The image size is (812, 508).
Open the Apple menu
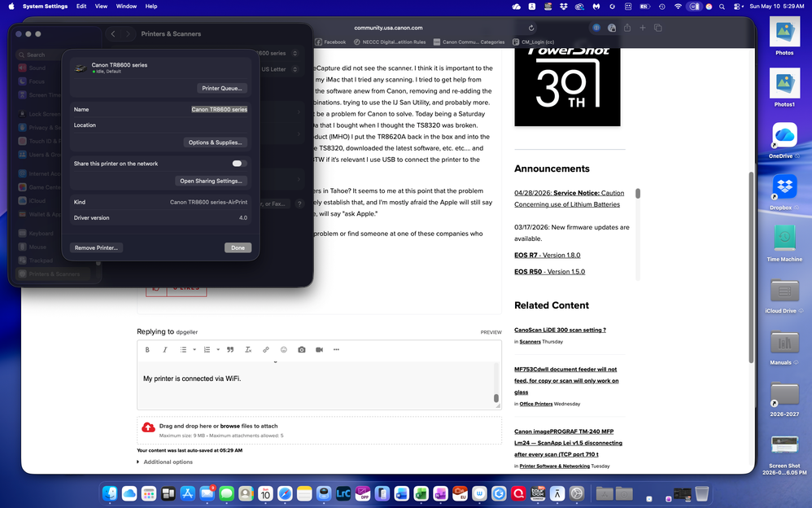[11, 7]
